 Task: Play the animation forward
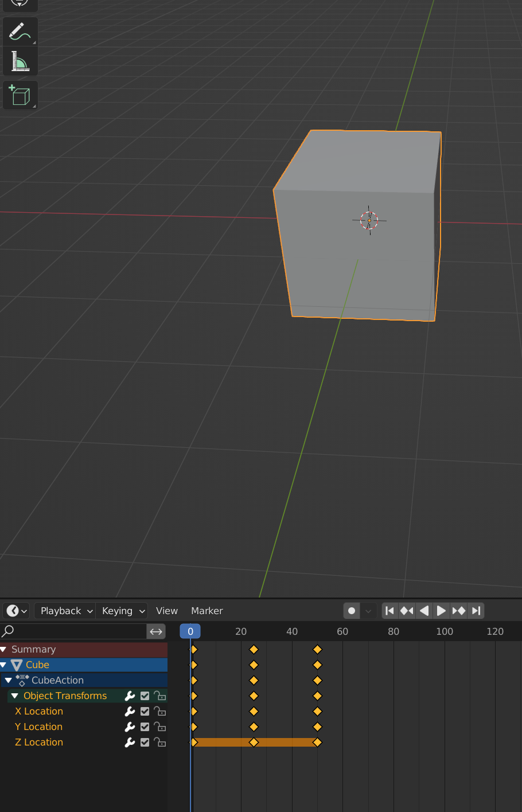click(441, 611)
